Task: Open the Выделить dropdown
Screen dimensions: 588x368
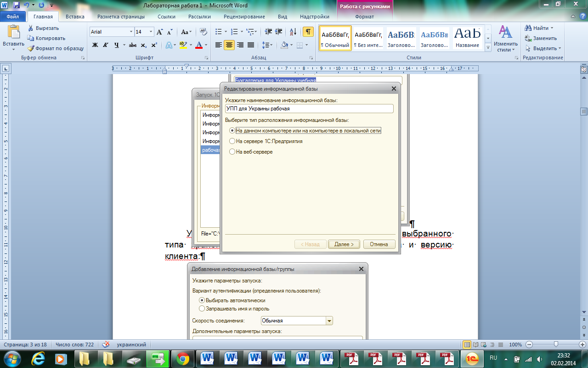Action: pyautogui.click(x=543, y=48)
